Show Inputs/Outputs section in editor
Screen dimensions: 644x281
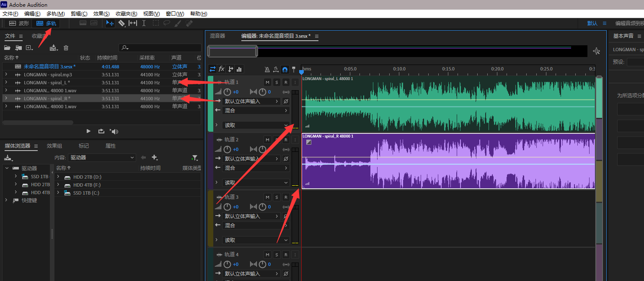tap(213, 69)
